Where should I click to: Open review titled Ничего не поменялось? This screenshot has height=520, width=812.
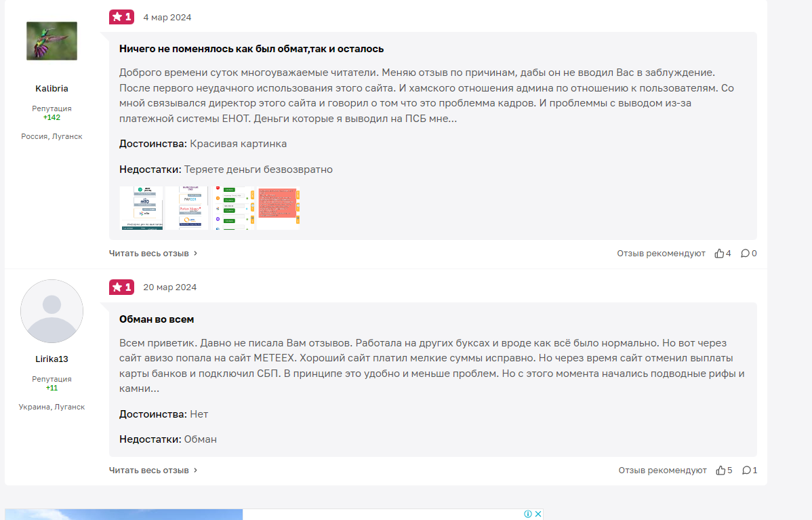pos(251,49)
